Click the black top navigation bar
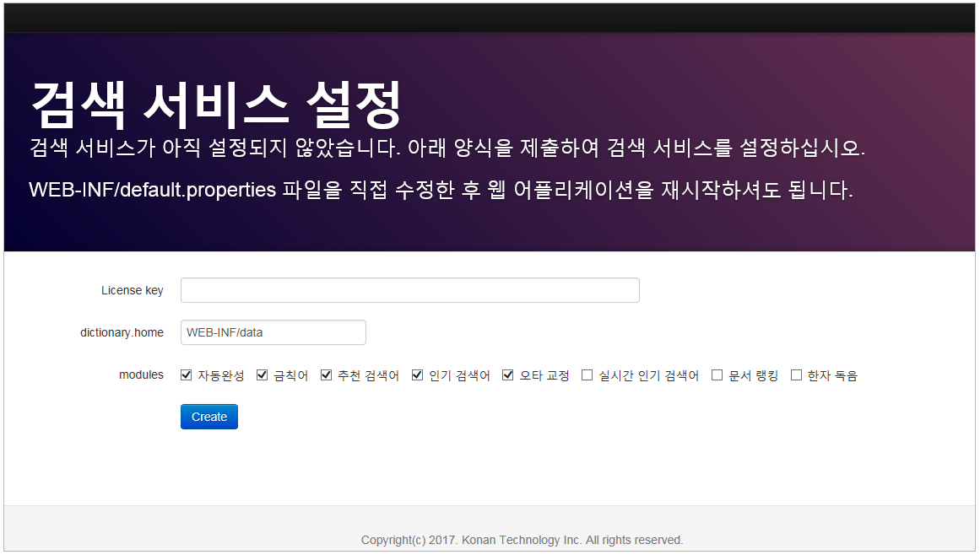Image resolution: width=980 pixels, height=555 pixels. (x=490, y=18)
